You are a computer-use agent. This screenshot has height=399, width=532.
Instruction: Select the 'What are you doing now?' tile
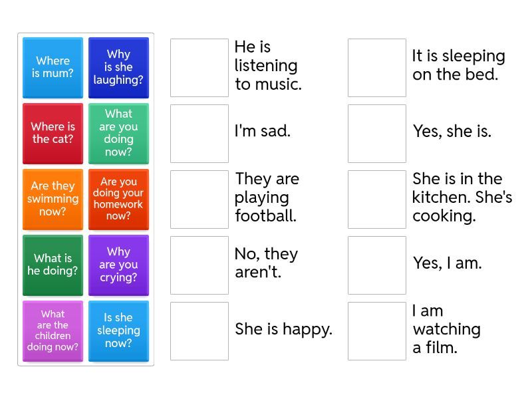(x=118, y=133)
